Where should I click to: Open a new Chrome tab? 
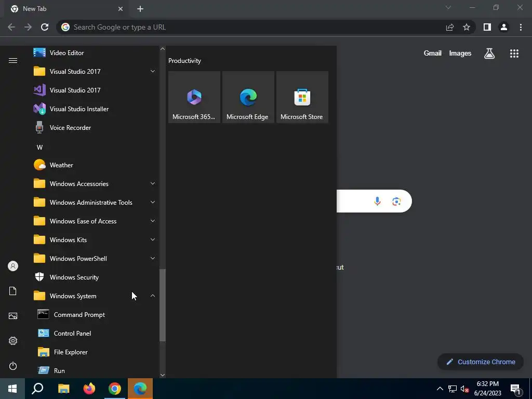pos(140,9)
